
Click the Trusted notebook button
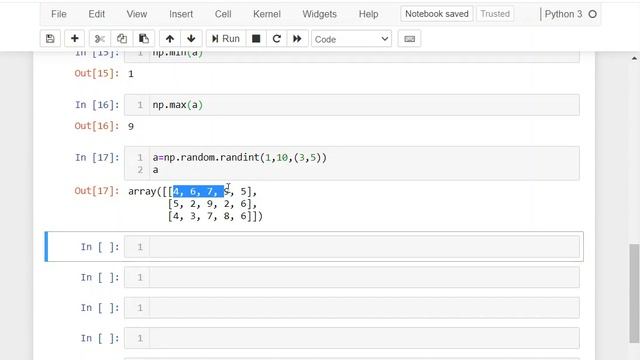click(x=495, y=14)
